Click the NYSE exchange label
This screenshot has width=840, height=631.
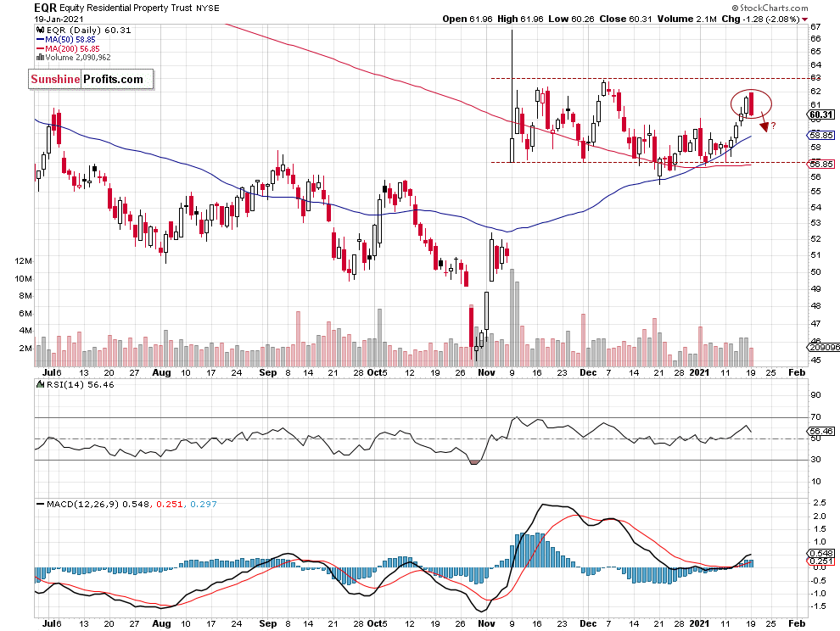tap(207, 8)
